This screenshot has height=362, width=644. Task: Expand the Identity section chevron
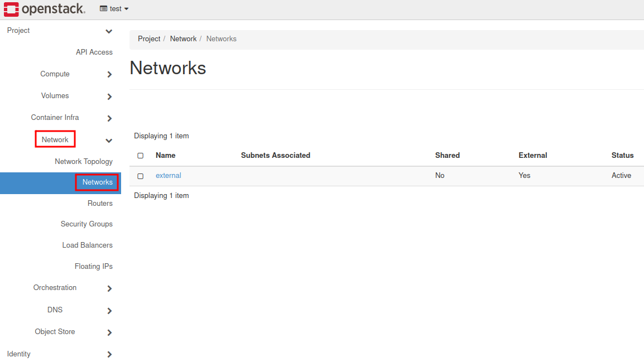pos(109,354)
